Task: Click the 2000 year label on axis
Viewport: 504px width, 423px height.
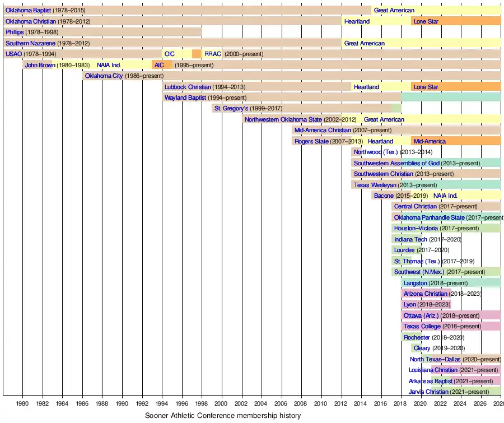Action: tap(221, 403)
